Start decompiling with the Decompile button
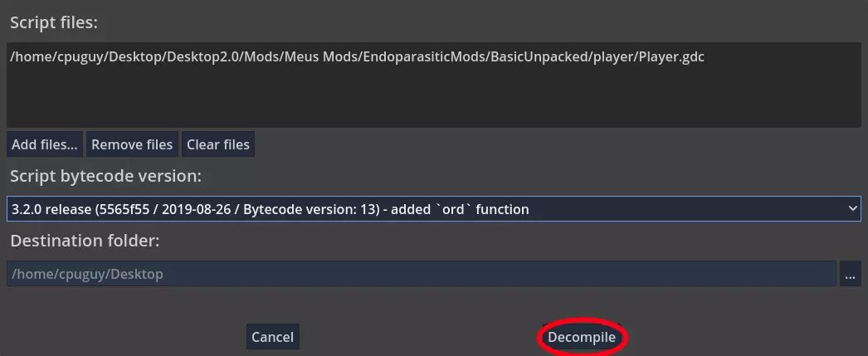The width and height of the screenshot is (868, 356). coord(582,337)
